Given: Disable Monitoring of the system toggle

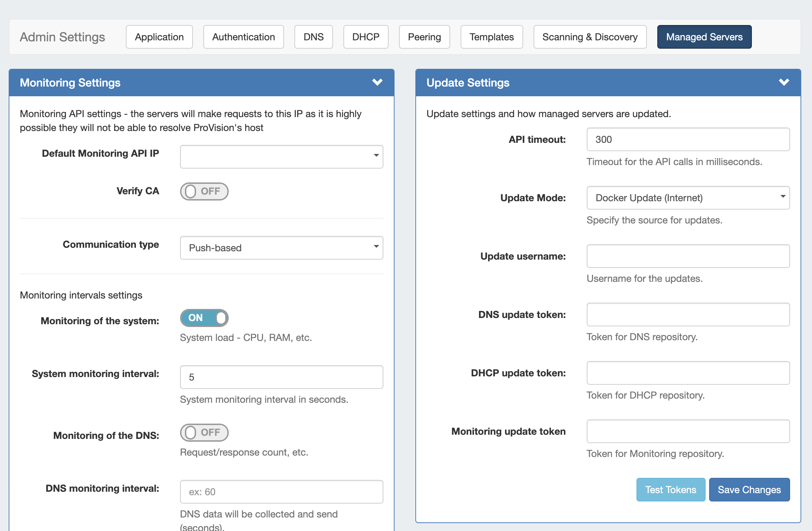Looking at the screenshot, I should click(204, 318).
